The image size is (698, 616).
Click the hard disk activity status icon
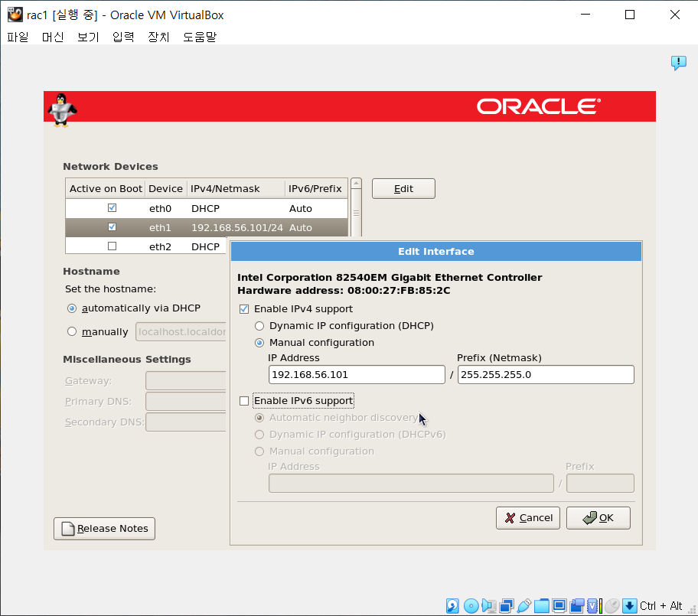coord(452,606)
